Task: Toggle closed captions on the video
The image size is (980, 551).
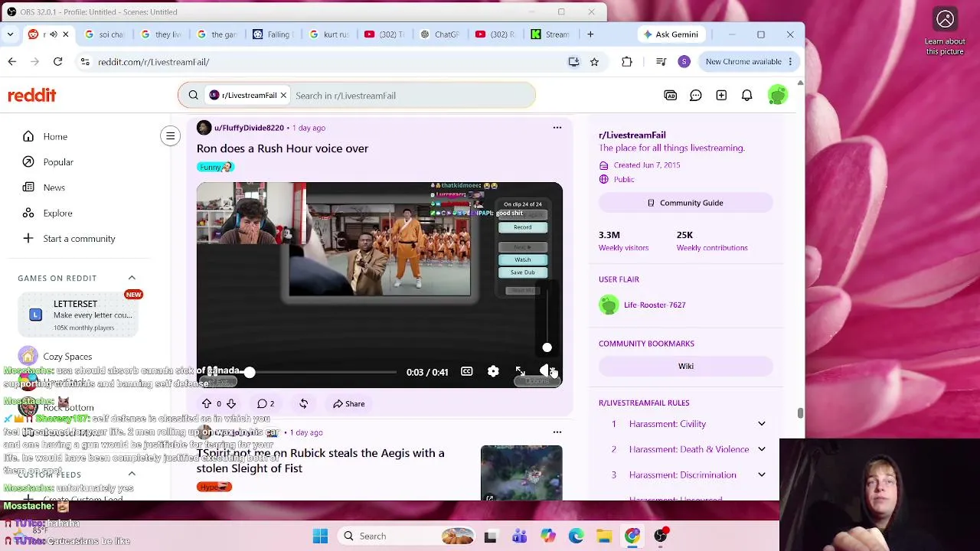Action: click(x=466, y=372)
